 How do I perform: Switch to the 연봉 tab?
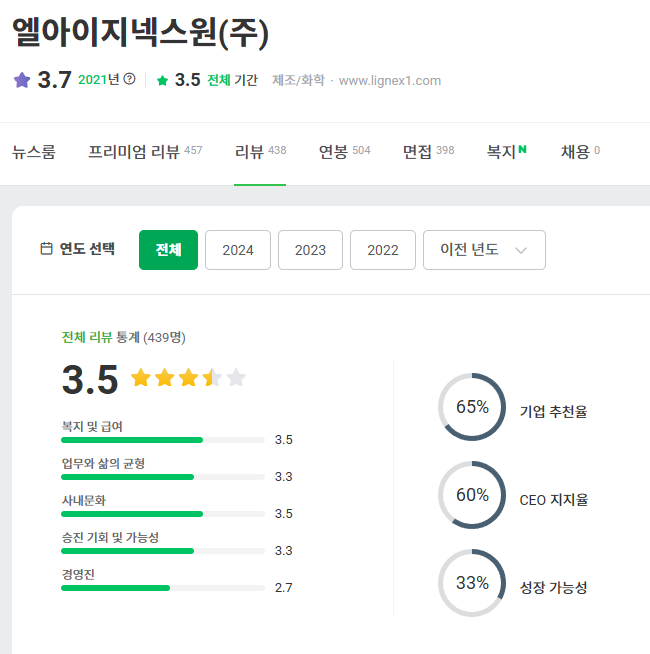tap(344, 152)
